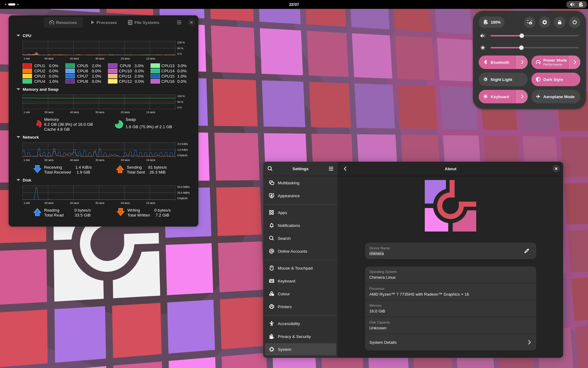The image size is (588, 368).
Task: Open Colour settings page
Action: (x=300, y=294)
